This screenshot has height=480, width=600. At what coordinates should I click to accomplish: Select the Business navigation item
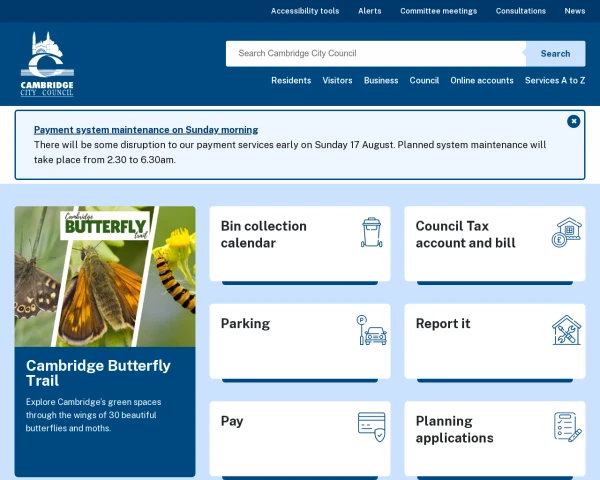381,80
